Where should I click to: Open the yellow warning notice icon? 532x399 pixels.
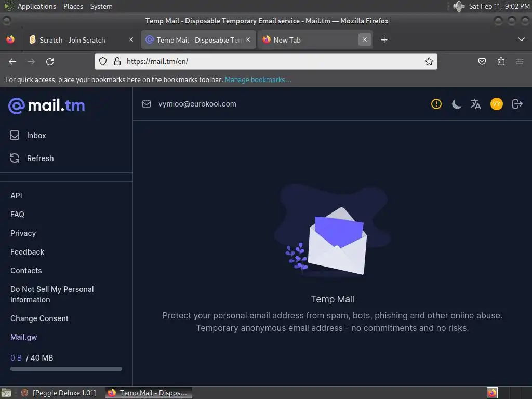pyautogui.click(x=436, y=104)
